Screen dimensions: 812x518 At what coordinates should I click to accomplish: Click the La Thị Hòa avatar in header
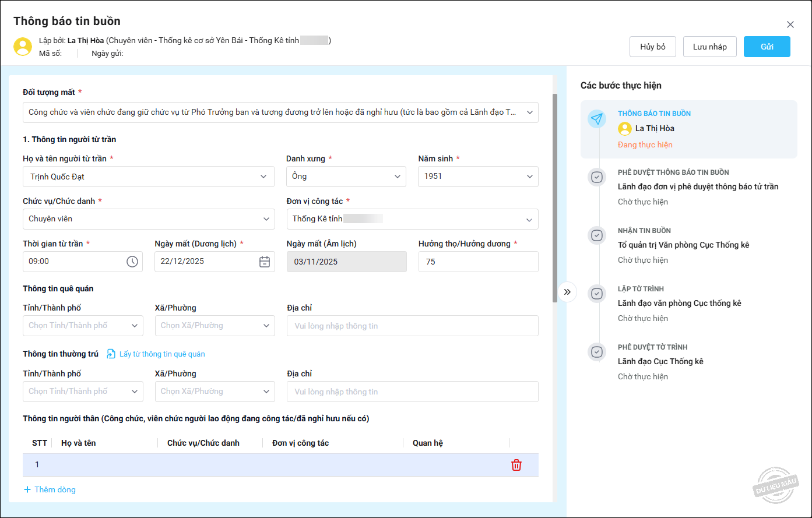point(23,47)
